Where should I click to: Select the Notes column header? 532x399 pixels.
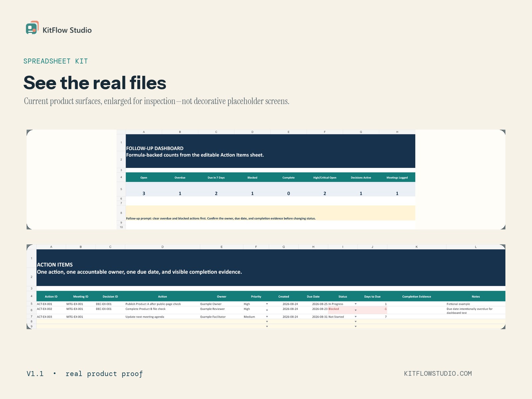click(x=476, y=296)
